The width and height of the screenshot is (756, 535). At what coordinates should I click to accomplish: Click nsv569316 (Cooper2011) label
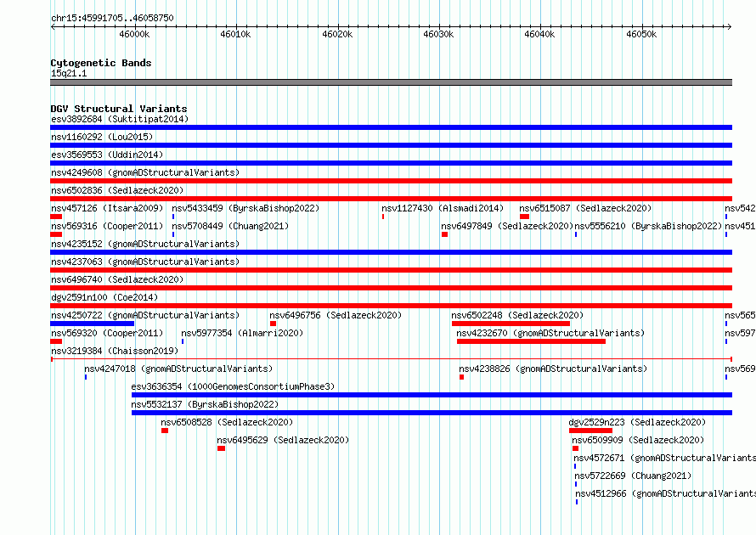tap(107, 226)
